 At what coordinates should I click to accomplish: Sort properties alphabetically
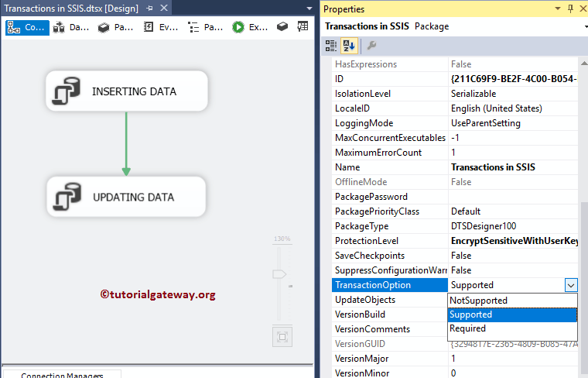tap(349, 46)
